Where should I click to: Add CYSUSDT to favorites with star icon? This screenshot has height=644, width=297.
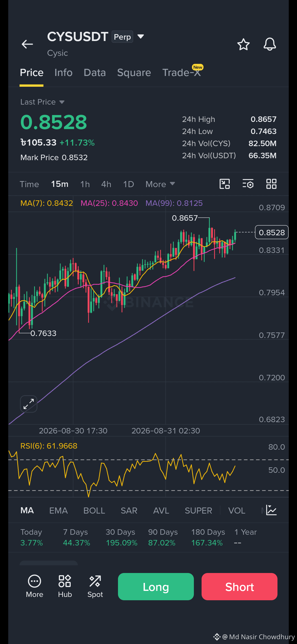pyautogui.click(x=243, y=44)
